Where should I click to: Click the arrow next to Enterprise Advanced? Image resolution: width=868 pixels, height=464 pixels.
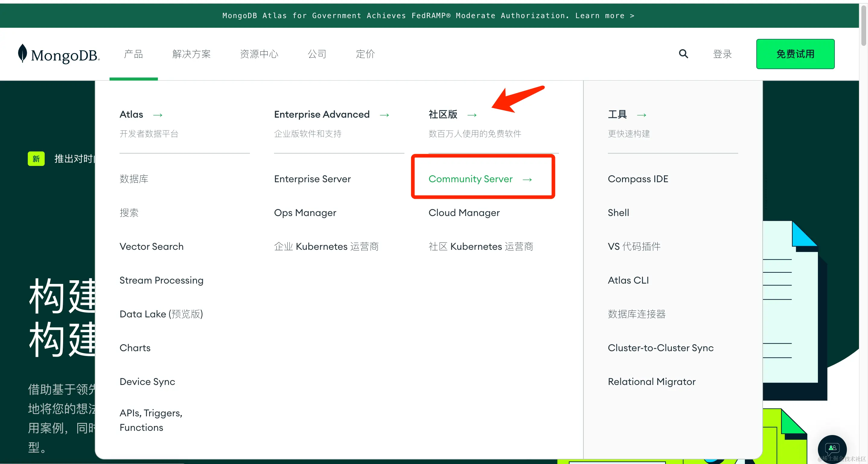click(x=384, y=115)
